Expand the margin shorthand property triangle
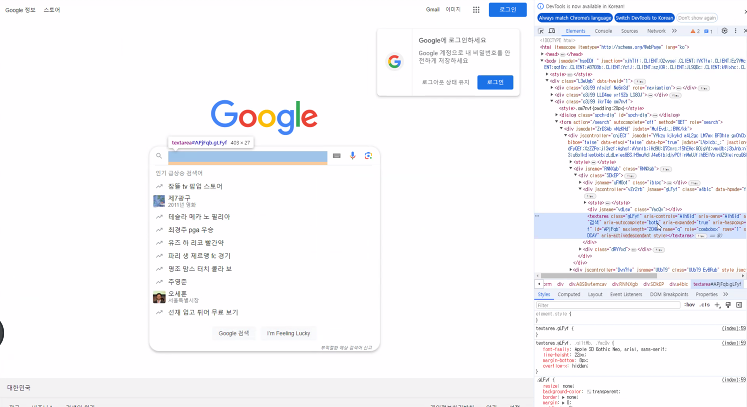The width and height of the screenshot is (747, 407). (x=563, y=403)
